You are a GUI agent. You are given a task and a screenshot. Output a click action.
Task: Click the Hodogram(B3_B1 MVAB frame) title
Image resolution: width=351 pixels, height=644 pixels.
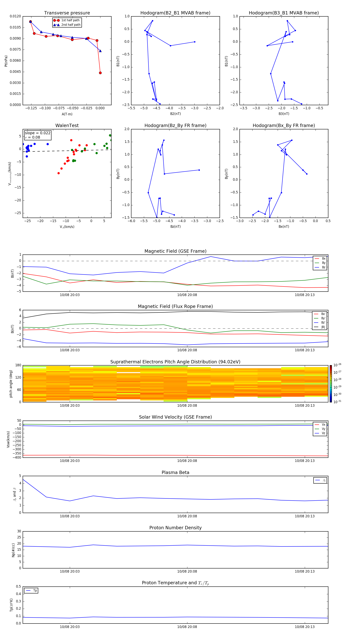(x=284, y=13)
